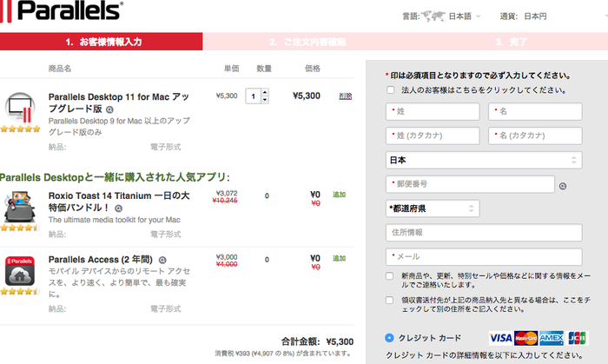Click the struck-through ¥10,245 price
This screenshot has height=364, width=608.
225,201
